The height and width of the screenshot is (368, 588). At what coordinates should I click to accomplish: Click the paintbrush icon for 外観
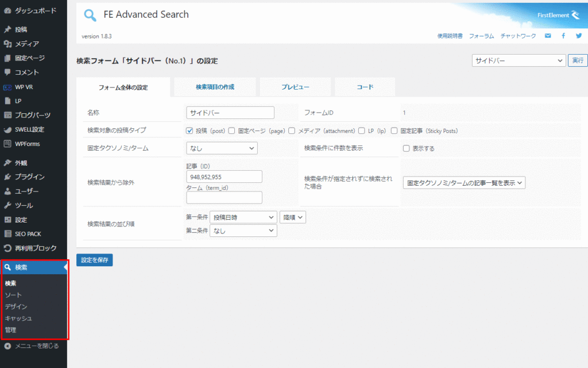point(7,163)
